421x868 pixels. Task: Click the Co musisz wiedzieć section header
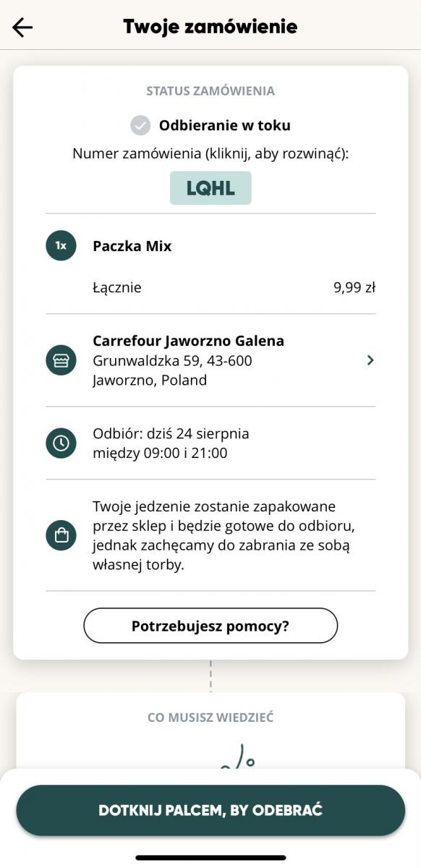(210, 718)
